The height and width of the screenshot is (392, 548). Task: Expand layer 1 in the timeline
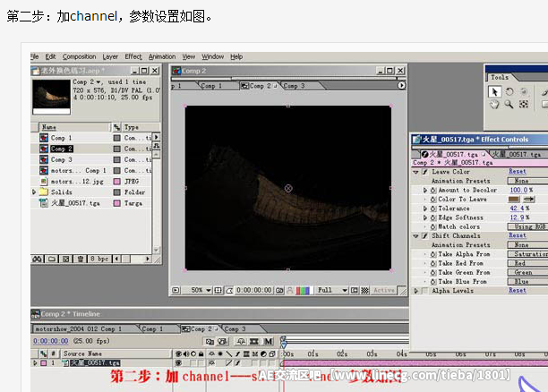pos(35,363)
